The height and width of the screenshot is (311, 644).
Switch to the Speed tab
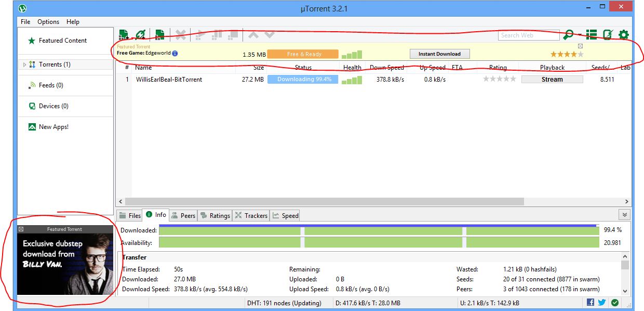(285, 215)
